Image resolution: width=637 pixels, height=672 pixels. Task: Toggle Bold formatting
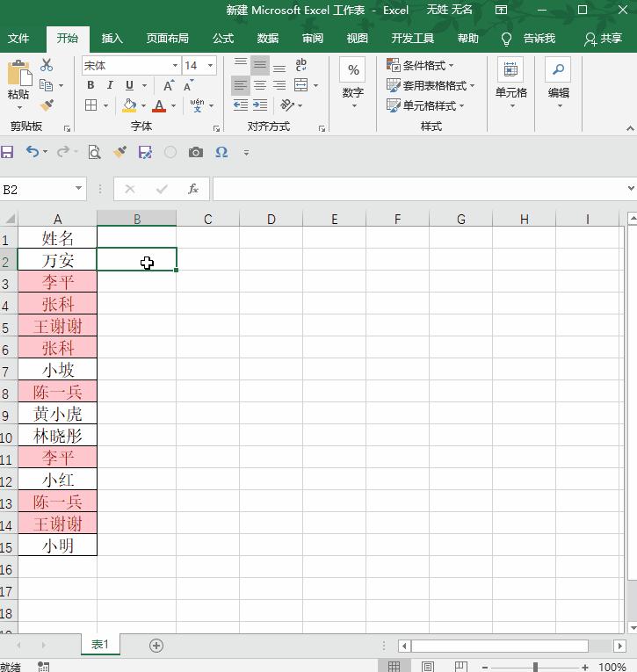[x=90, y=85]
